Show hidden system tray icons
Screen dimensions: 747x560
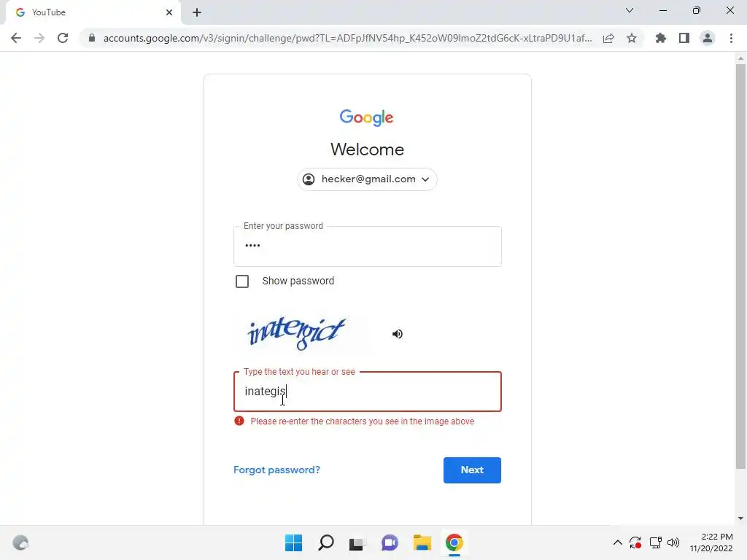(617, 542)
